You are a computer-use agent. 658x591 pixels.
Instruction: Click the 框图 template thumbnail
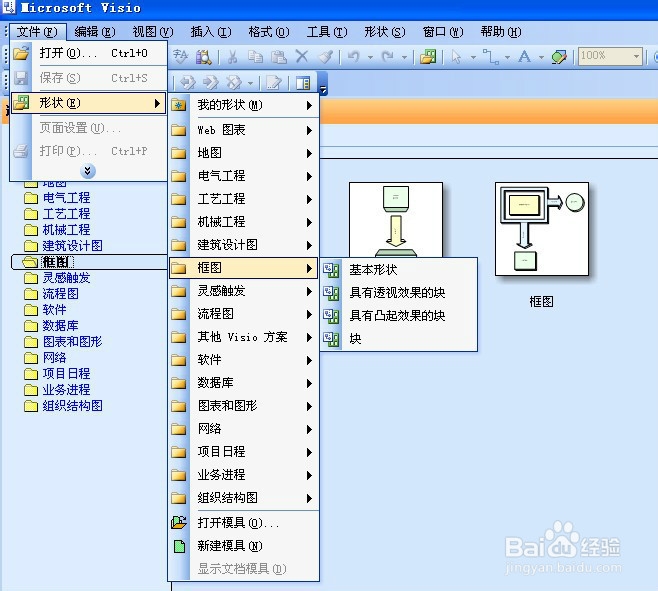pyautogui.click(x=542, y=229)
